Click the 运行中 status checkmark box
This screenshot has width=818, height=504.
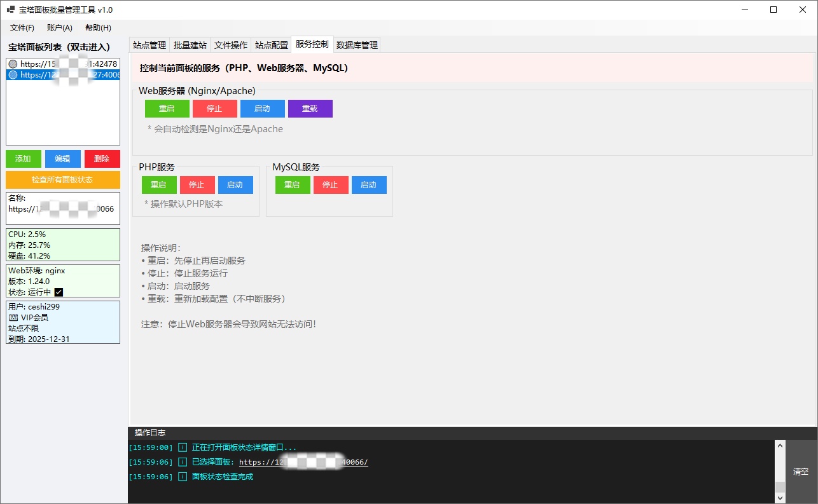tap(59, 292)
